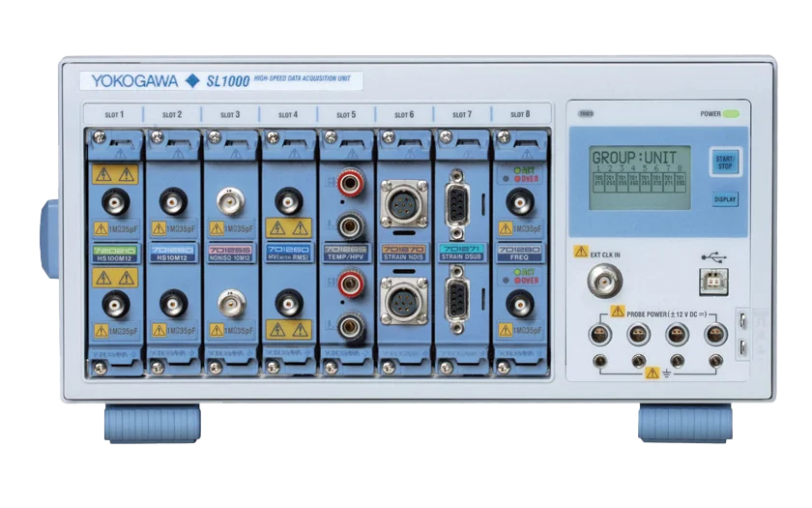
Task: Select the SLOT 8 label tab
Action: [519, 114]
